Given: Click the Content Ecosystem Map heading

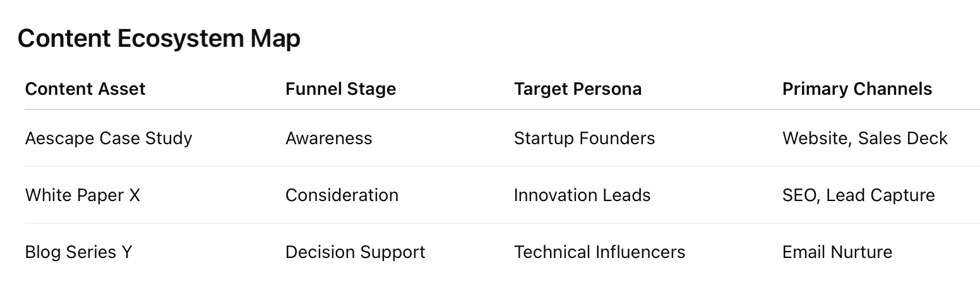Looking at the screenshot, I should click(159, 39).
